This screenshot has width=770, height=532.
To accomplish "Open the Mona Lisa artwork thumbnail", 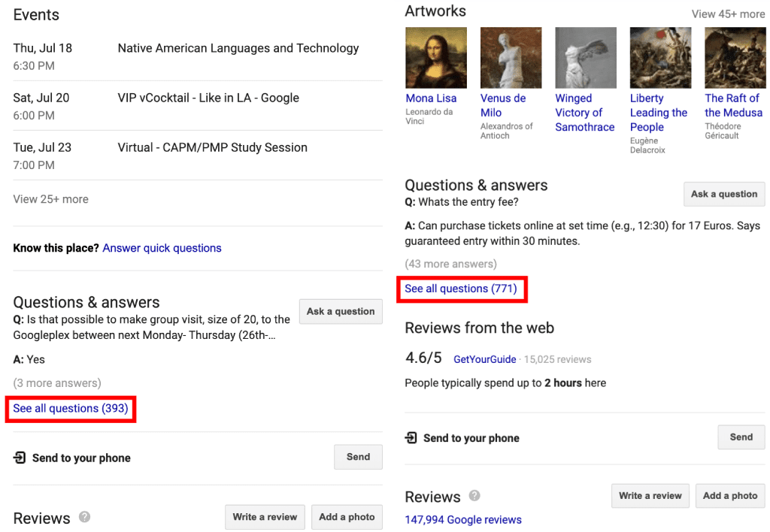I will [436, 58].
